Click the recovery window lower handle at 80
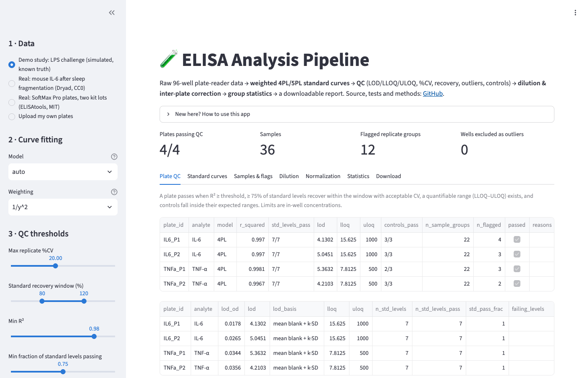 coord(42,301)
